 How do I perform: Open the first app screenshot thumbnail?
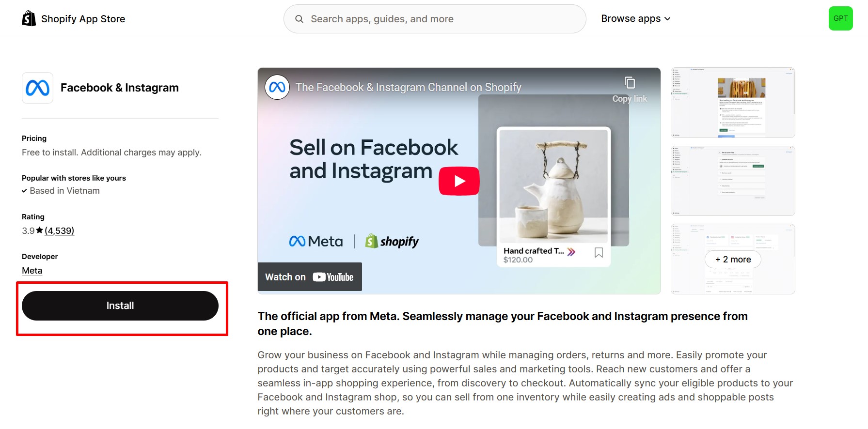[732, 103]
